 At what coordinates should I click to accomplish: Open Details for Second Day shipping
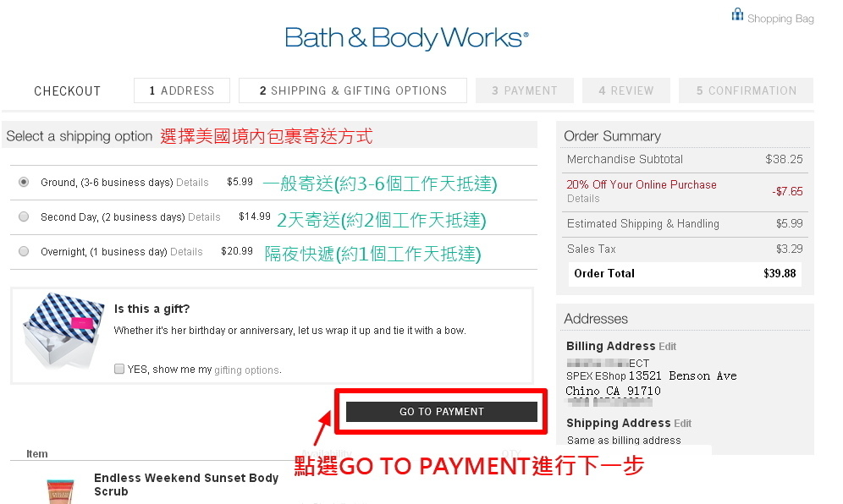tap(204, 217)
